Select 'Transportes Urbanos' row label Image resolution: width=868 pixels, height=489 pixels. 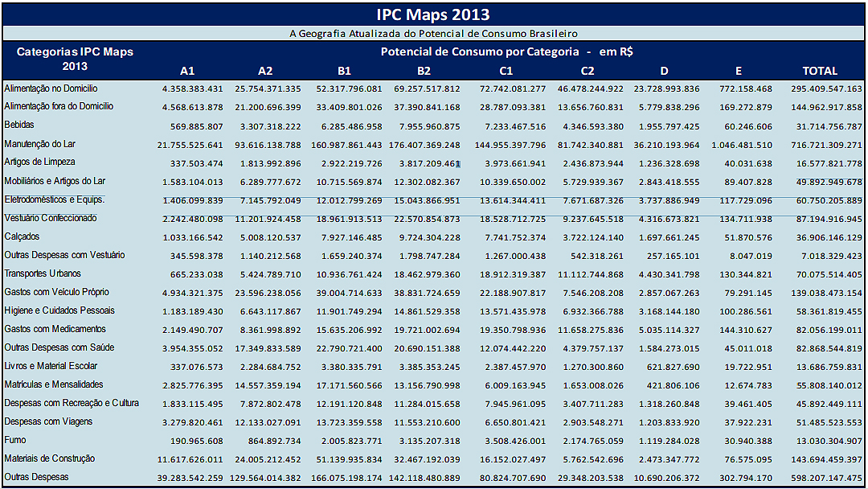click(43, 273)
